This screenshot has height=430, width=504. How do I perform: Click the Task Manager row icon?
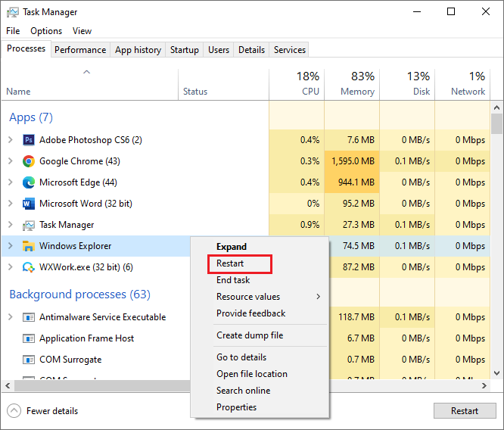tap(29, 225)
